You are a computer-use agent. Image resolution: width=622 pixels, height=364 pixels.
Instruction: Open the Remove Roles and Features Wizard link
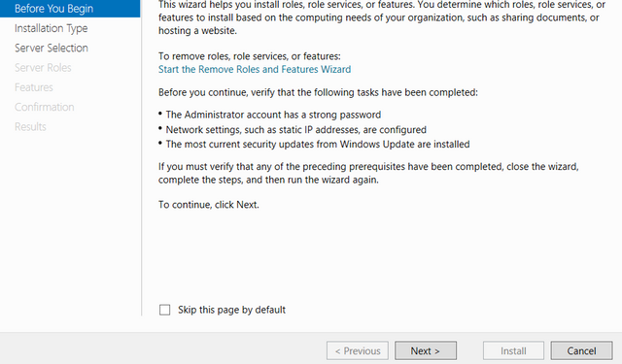(255, 69)
